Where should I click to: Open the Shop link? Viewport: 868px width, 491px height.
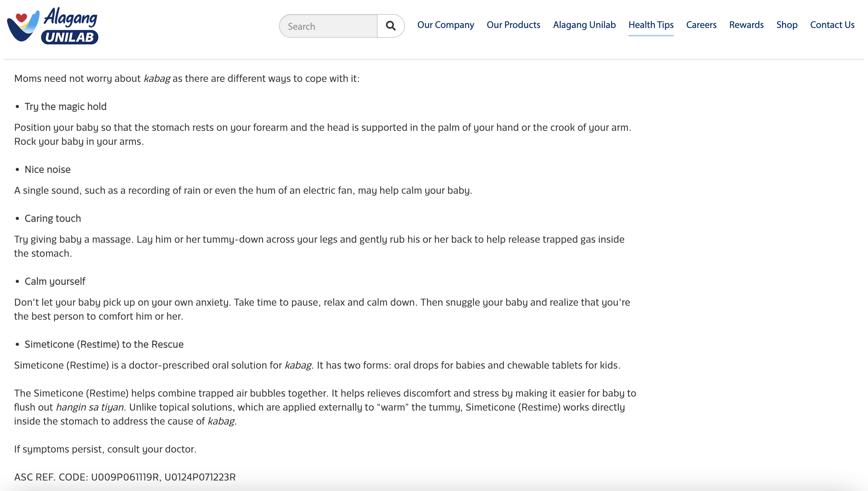(787, 25)
